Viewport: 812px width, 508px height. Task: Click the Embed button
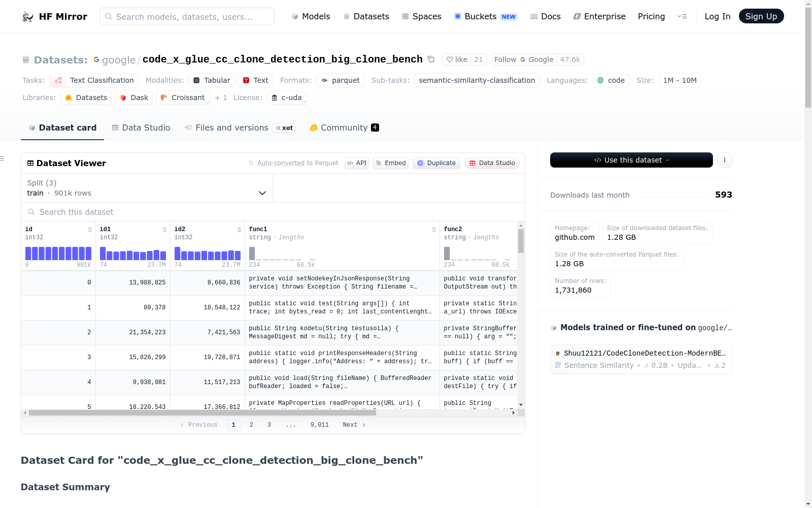pyautogui.click(x=391, y=163)
